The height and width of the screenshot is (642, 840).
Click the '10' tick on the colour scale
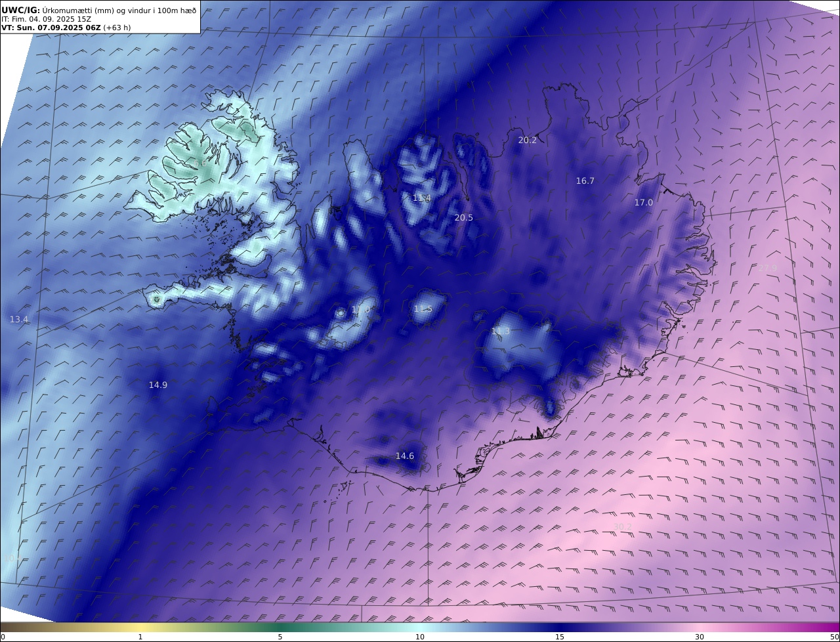pyautogui.click(x=420, y=637)
